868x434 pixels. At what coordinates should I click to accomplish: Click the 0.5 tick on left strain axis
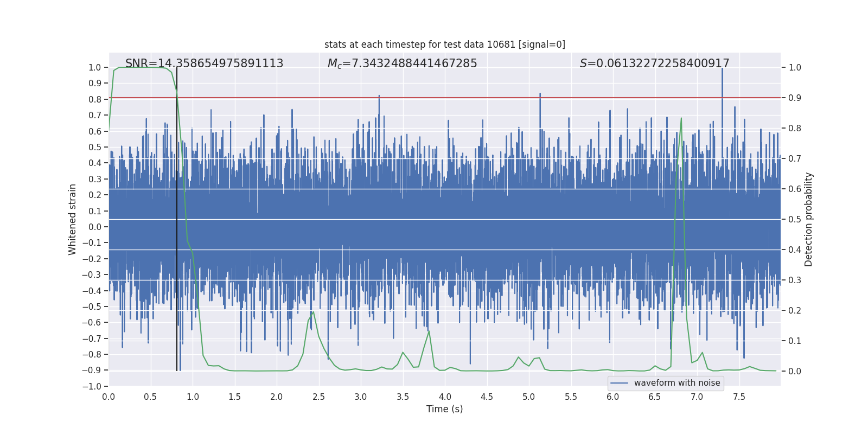pos(95,147)
